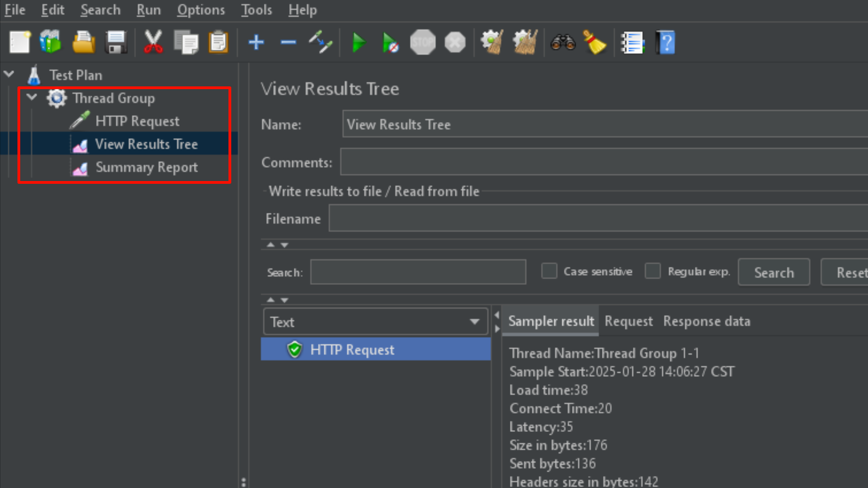This screenshot has height=488, width=868.
Task: Click the right arrow beside Sampler result tab
Action: 497,329
